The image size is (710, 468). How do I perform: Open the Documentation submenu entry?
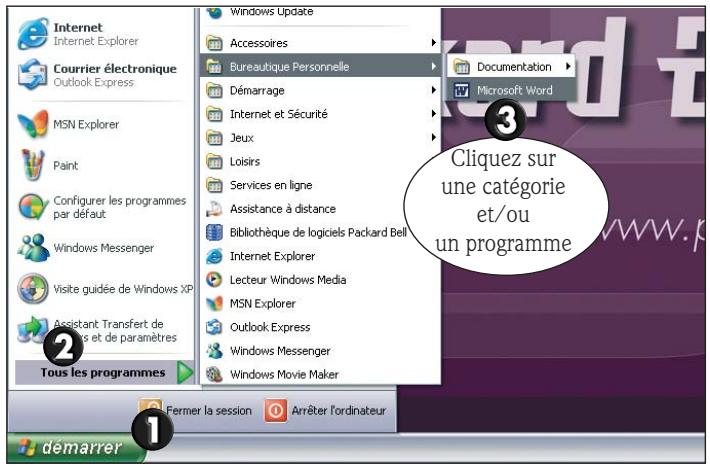512,67
